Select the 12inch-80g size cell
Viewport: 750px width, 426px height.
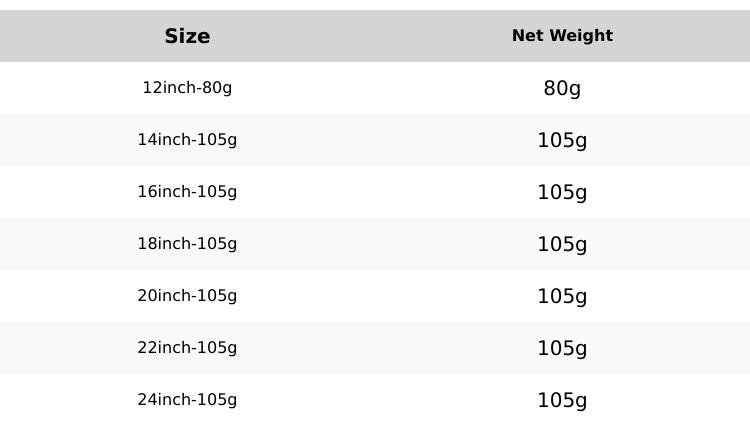187,88
